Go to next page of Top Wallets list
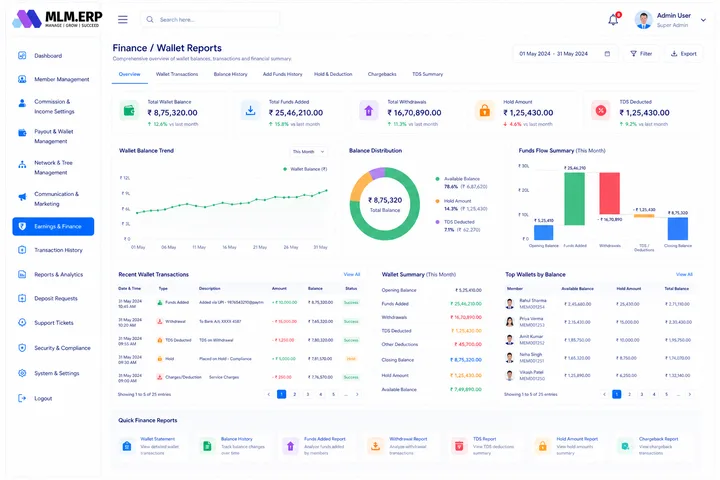This screenshot has height=480, width=720. click(690, 394)
